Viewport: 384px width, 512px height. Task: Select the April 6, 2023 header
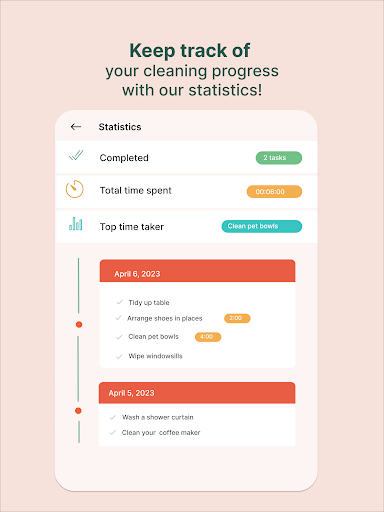pyautogui.click(x=197, y=271)
